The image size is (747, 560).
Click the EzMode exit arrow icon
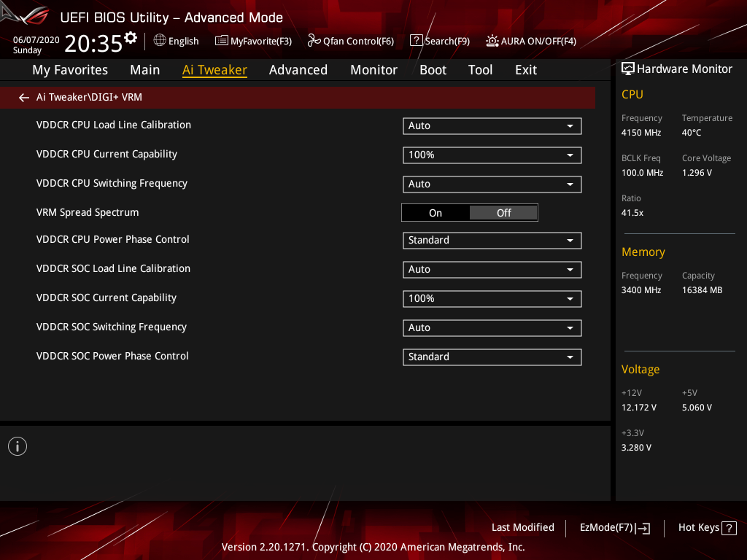click(643, 528)
